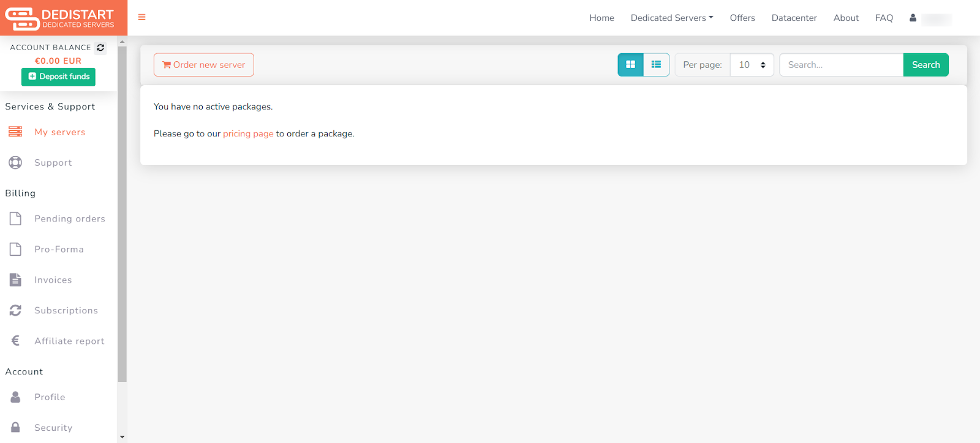Open Subscriptions in the sidebar

coord(66,311)
